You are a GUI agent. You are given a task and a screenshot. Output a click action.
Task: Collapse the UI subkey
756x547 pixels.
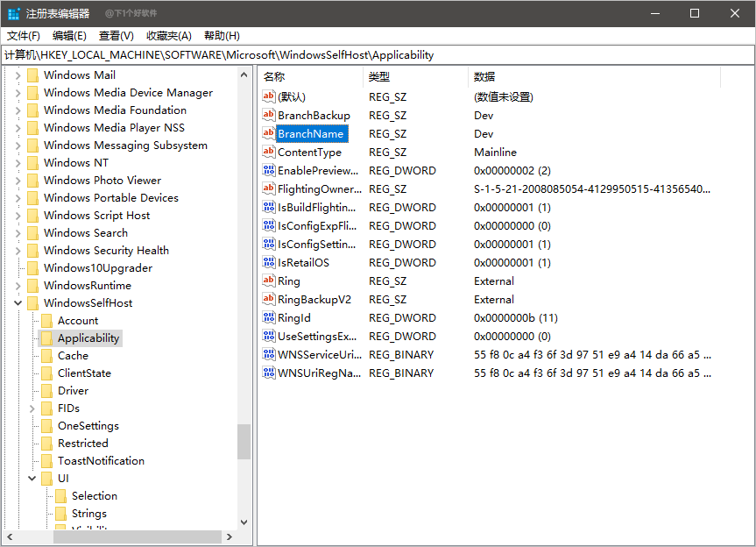pos(32,478)
